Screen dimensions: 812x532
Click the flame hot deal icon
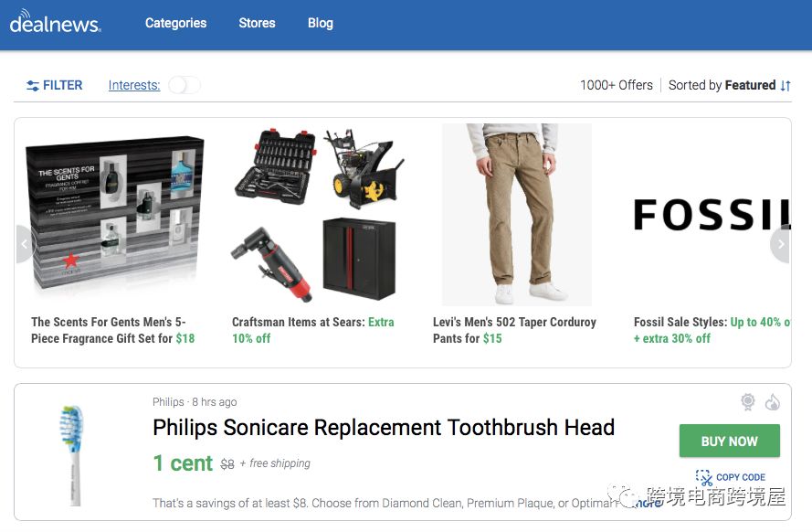[x=772, y=402]
